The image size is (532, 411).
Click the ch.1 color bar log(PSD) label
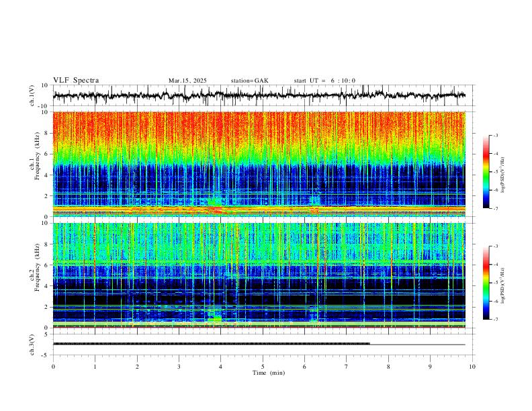tap(503, 175)
